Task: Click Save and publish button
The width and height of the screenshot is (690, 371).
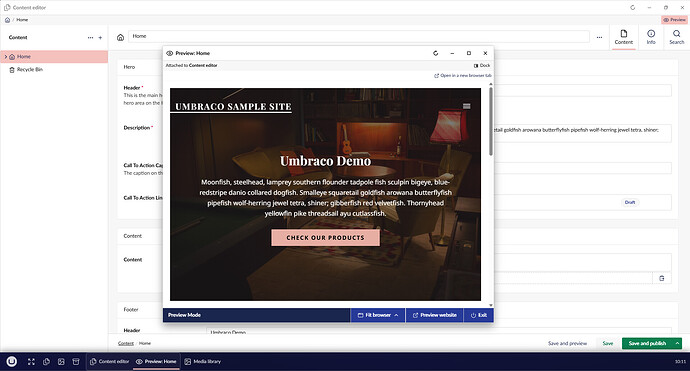Action: point(647,343)
